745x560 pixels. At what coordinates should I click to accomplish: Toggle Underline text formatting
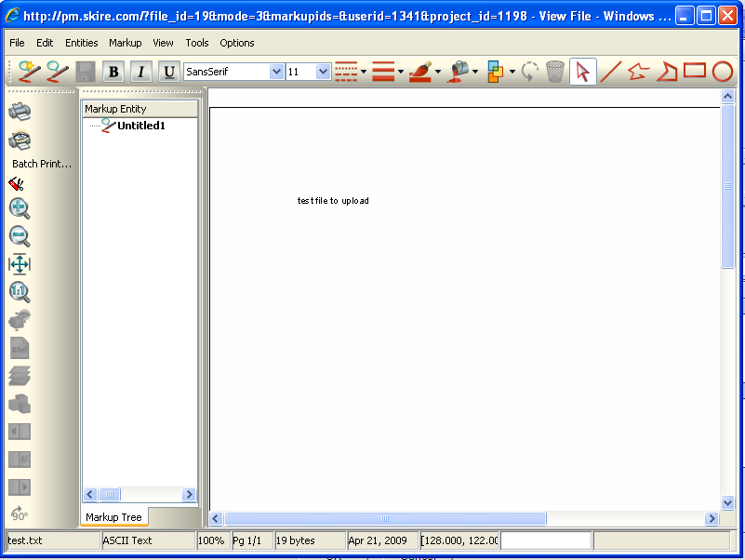click(168, 72)
